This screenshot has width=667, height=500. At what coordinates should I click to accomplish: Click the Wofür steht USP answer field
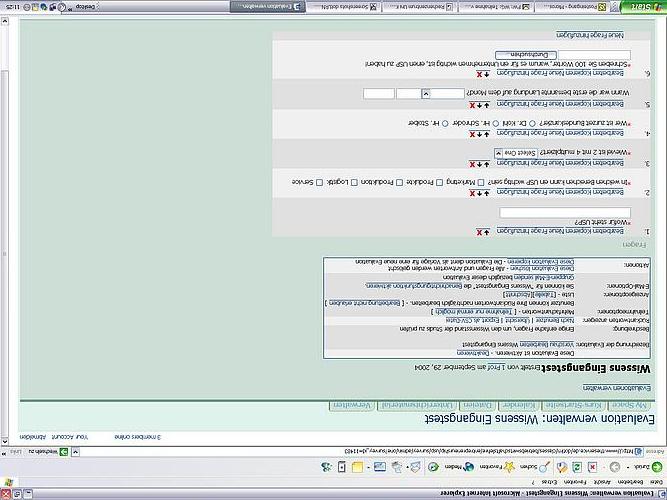[x=565, y=212]
